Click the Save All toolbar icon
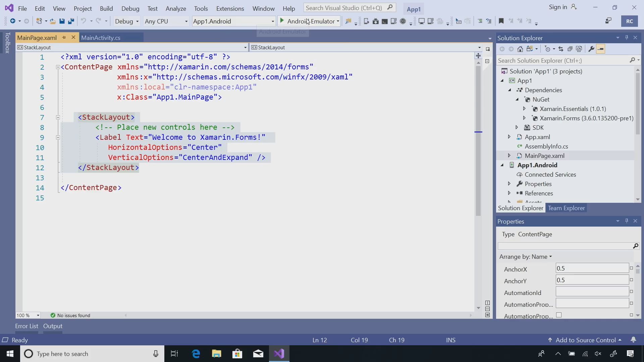The height and width of the screenshot is (362, 644). pos(71,21)
